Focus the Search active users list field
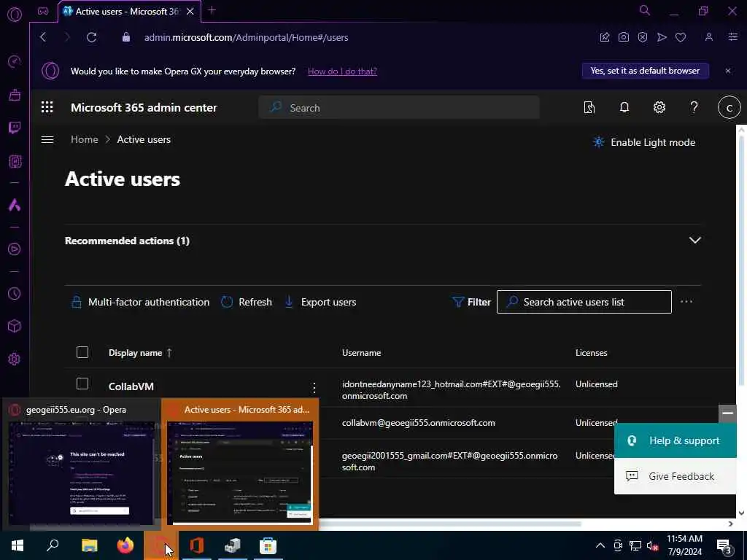Screen dimensions: 747x560 [x=584, y=302]
